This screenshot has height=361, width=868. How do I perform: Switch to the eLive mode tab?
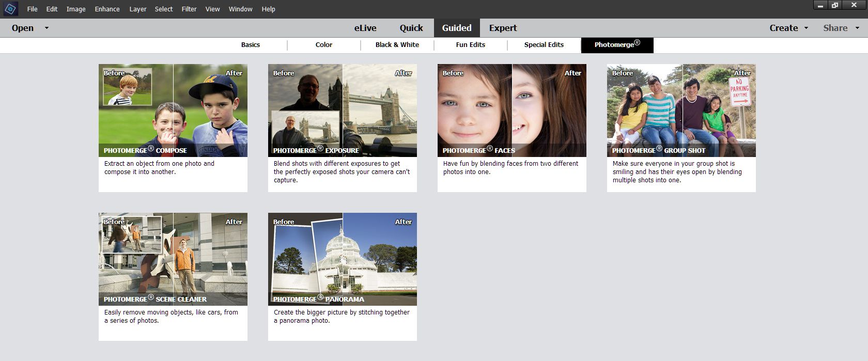[365, 28]
